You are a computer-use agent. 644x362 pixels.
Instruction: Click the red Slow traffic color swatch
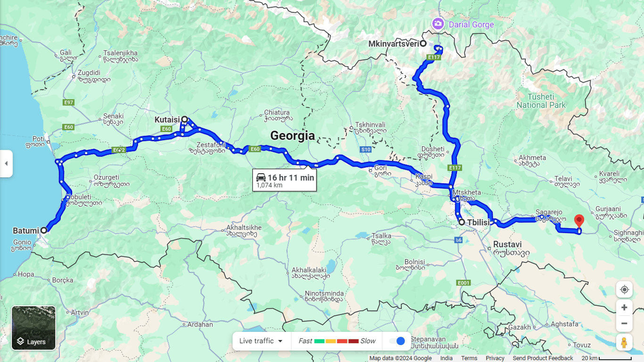(x=354, y=341)
